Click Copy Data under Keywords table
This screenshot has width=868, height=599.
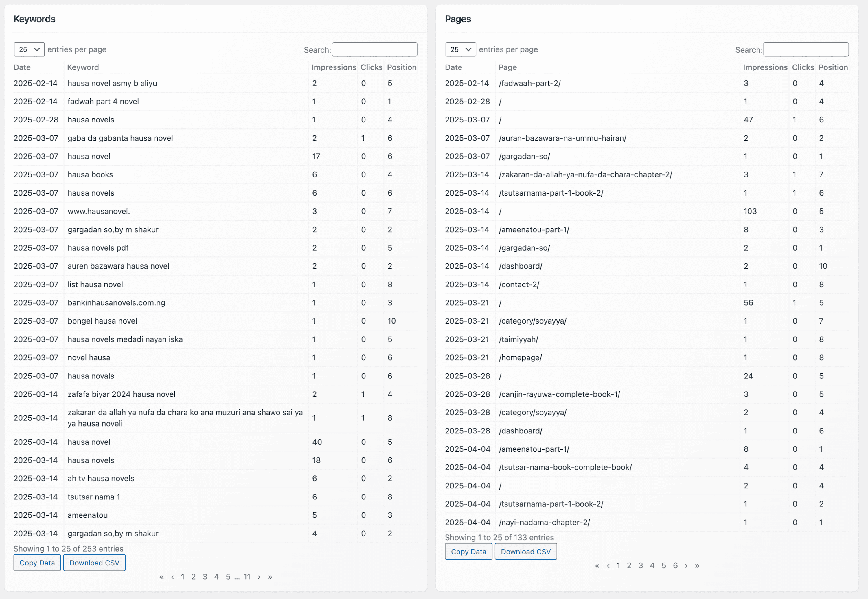coord(37,563)
